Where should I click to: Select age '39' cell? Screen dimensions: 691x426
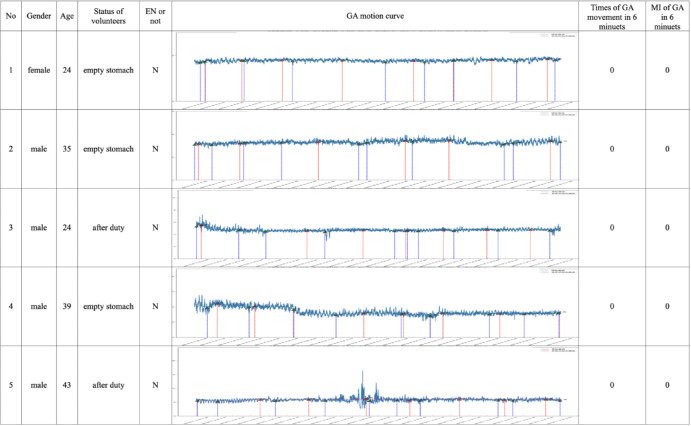click(67, 306)
